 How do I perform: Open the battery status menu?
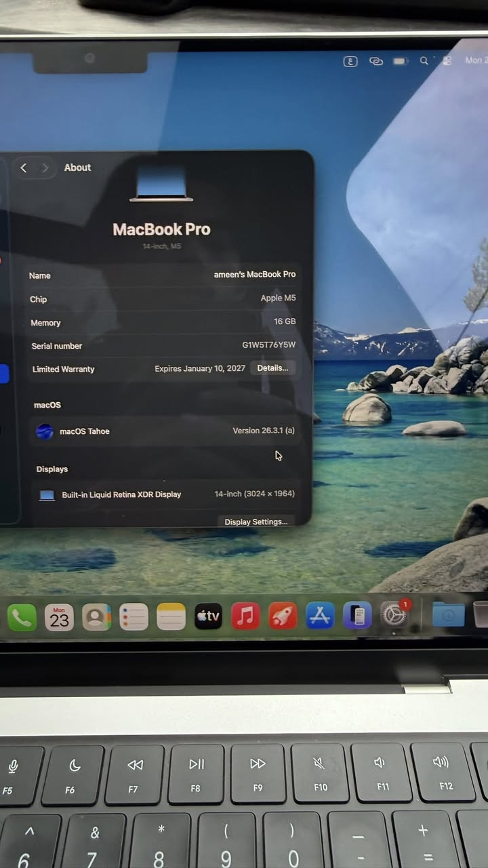coord(401,61)
